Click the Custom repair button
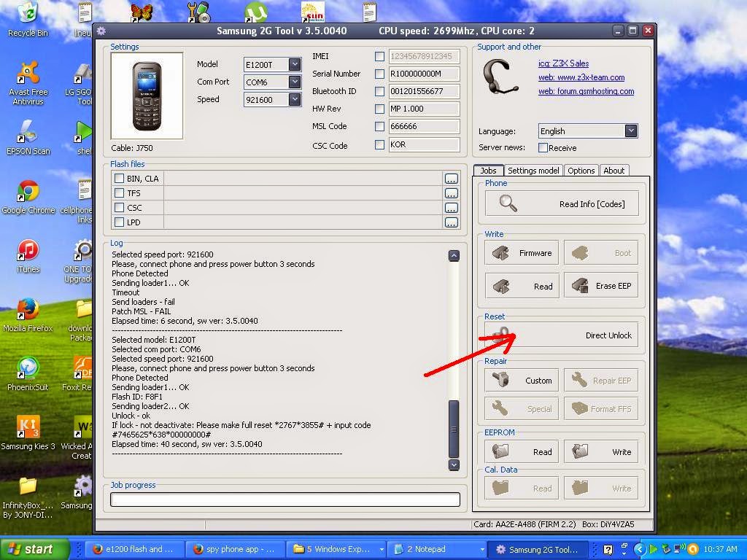 tap(522, 380)
